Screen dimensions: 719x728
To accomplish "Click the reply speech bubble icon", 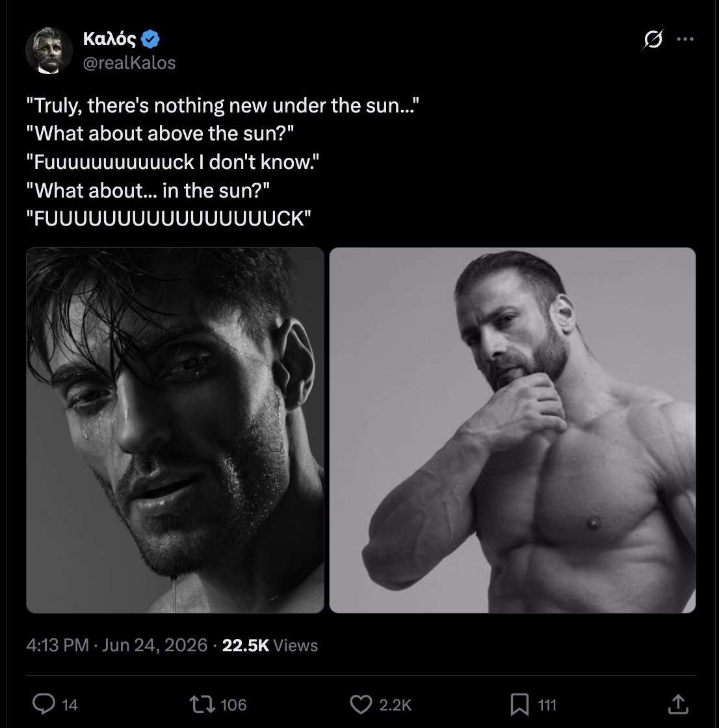I will tap(44, 704).
